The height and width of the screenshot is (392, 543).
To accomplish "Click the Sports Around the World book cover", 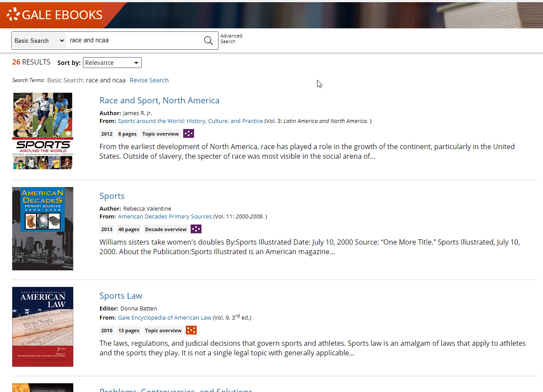I will tap(43, 131).
